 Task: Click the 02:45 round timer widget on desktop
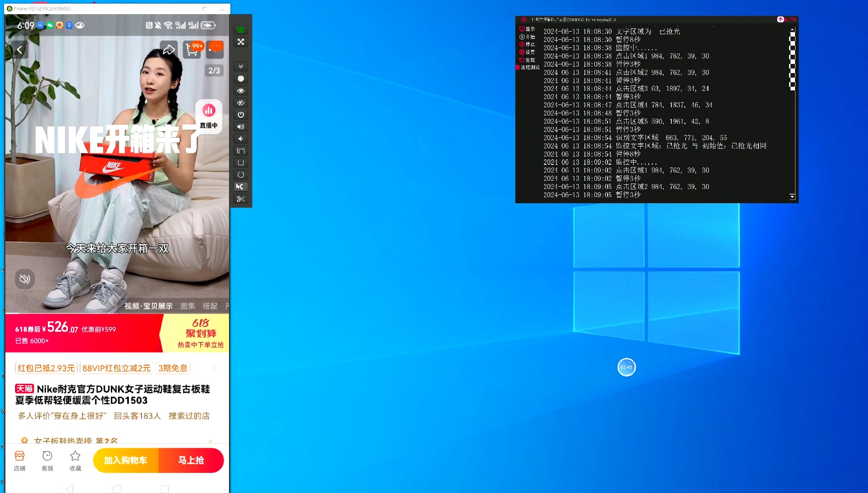click(626, 367)
